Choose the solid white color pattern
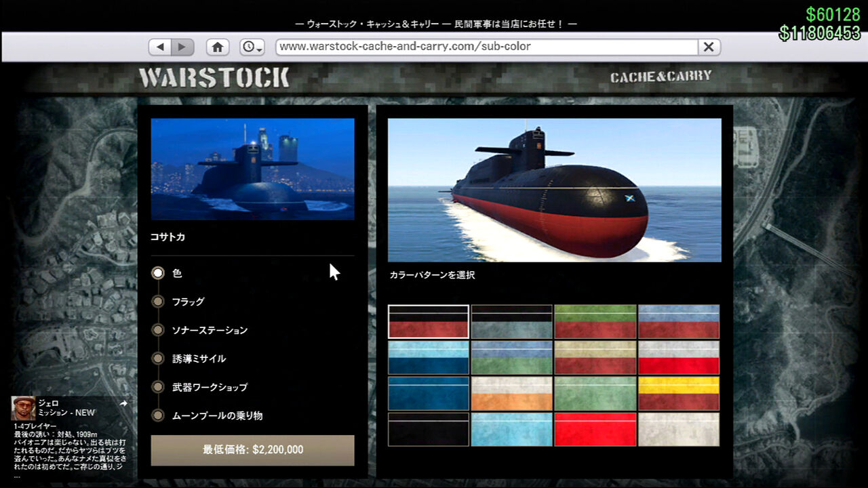This screenshot has height=488, width=868. [x=679, y=429]
